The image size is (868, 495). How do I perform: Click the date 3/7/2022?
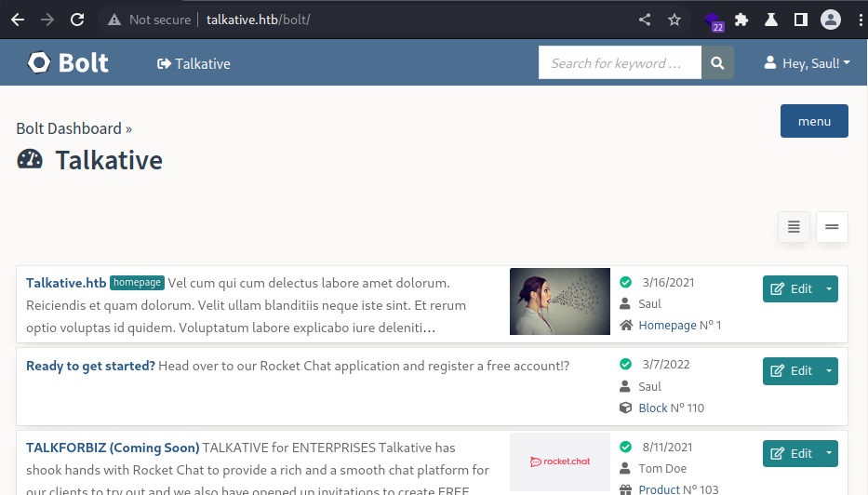point(666,365)
